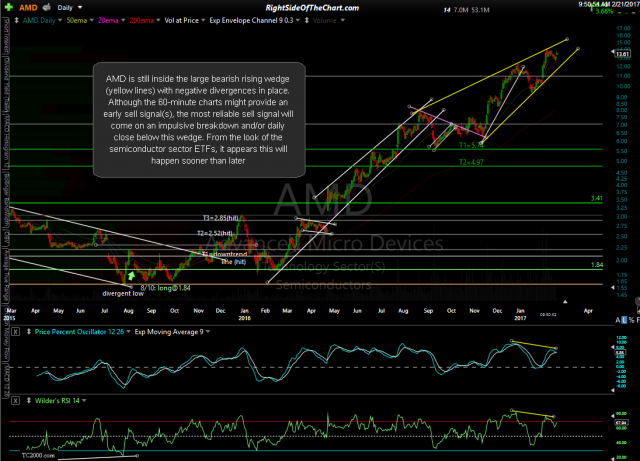Click the 53.1M volume readout
The width and height of the screenshot is (640, 461).
pos(480,10)
